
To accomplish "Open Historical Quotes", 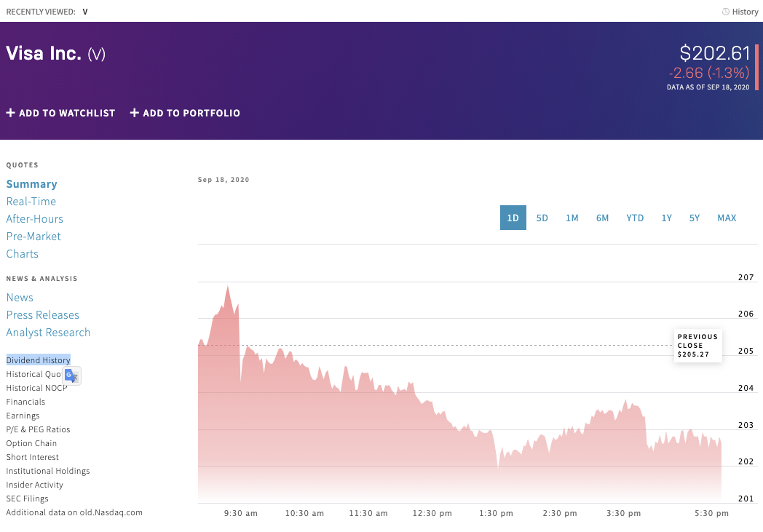I will [34, 374].
